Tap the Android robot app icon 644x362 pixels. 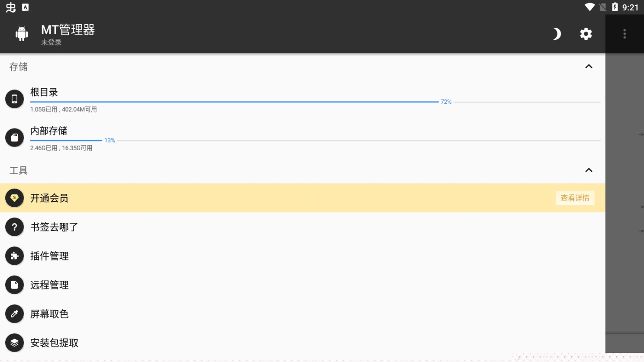point(22,34)
